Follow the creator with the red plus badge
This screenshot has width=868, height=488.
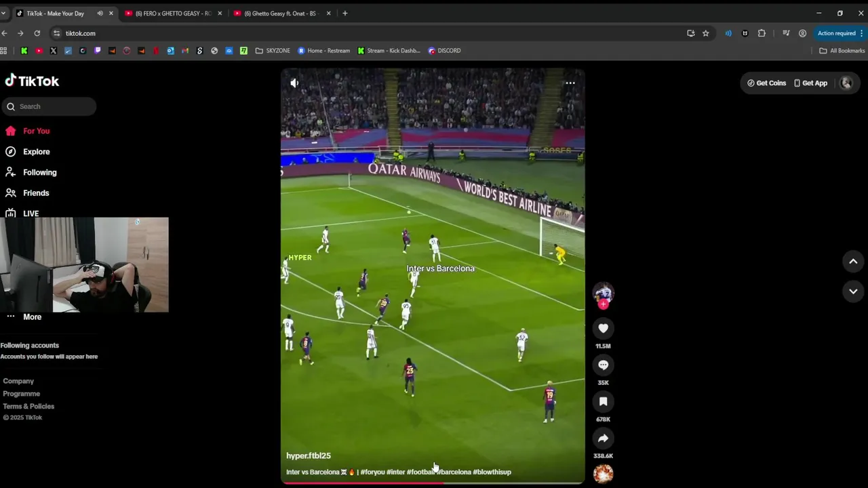point(603,304)
